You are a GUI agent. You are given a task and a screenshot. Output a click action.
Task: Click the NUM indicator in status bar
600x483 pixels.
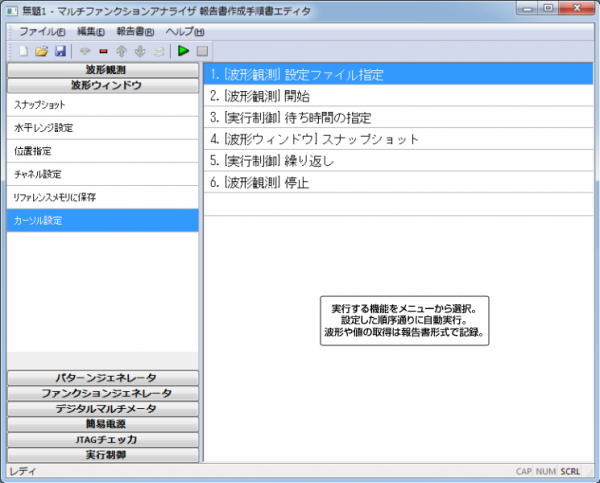click(x=546, y=471)
